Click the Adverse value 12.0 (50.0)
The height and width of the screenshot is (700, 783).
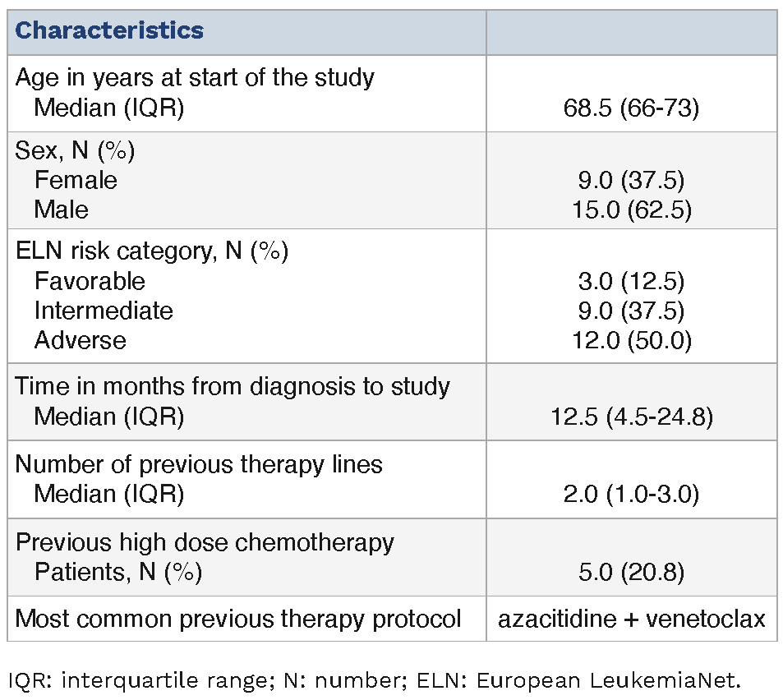coord(631,340)
